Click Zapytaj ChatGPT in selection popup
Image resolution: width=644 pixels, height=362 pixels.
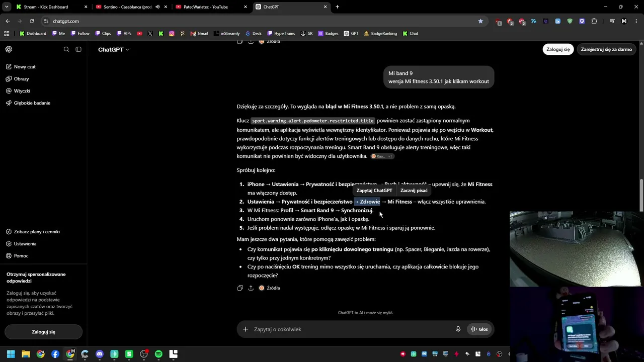(374, 191)
